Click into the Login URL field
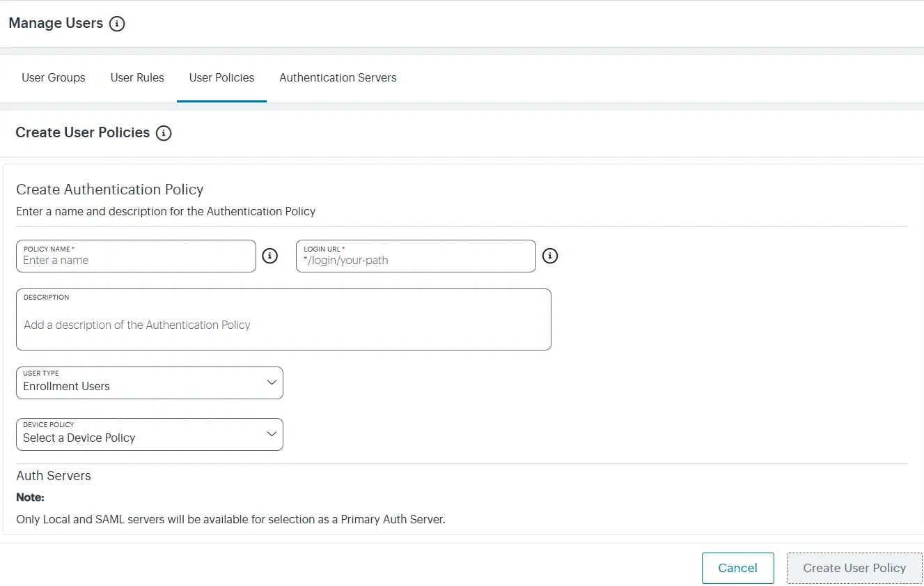 416,256
